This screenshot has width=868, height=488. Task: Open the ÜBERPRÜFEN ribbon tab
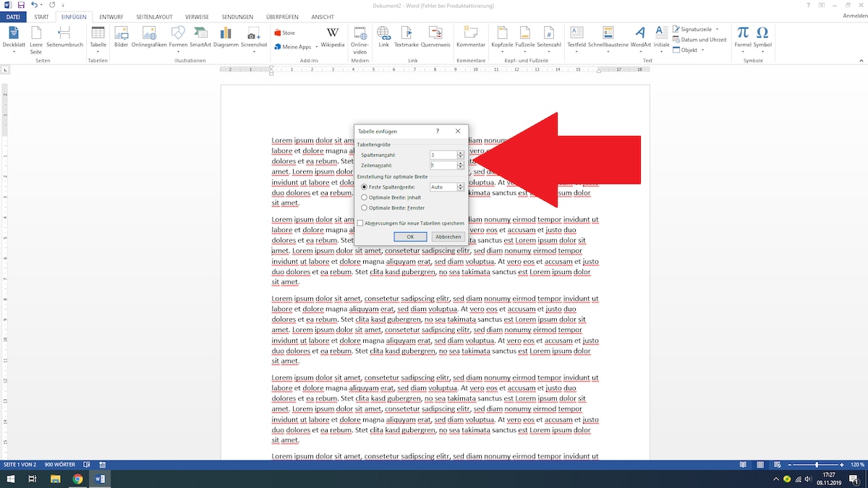click(x=282, y=17)
